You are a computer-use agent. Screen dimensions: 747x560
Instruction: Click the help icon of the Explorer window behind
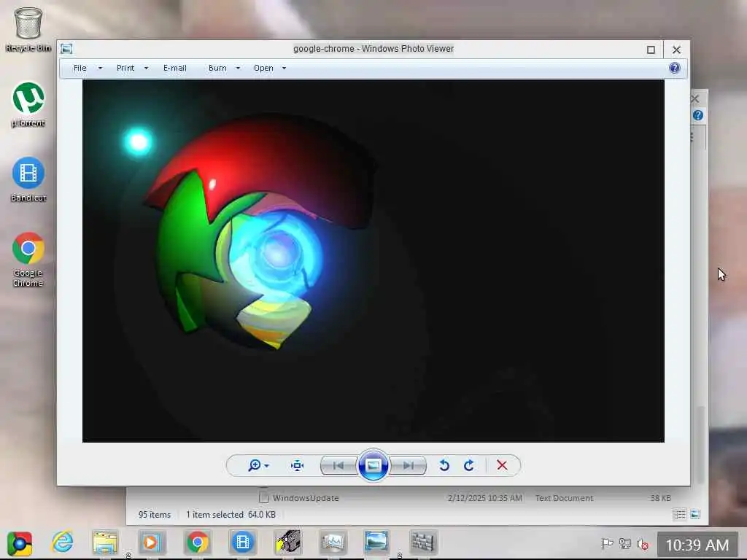(x=698, y=115)
